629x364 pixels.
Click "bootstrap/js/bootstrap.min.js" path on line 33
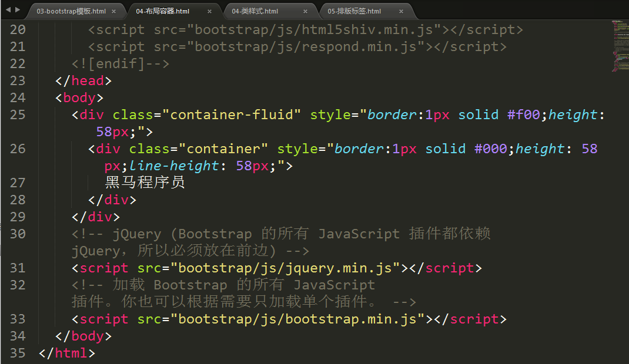(297, 319)
